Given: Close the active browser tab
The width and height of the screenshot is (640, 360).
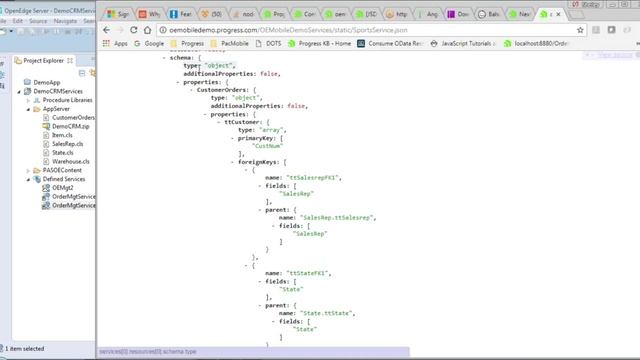Looking at the screenshot, I should point(558,14).
